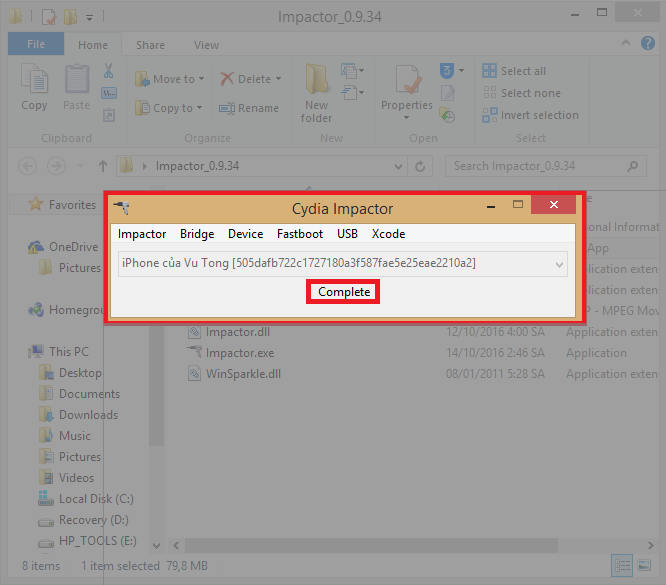This screenshot has width=666, height=585.
Task: Expand the iPhone device selection dropdown
Action: tap(559, 264)
